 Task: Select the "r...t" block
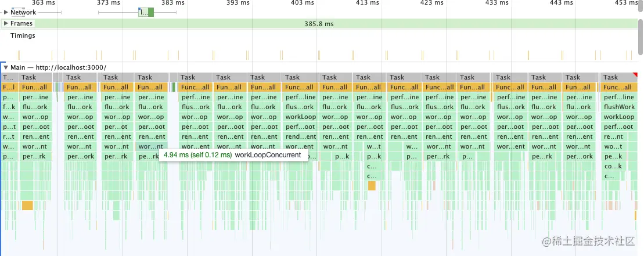[9, 136]
